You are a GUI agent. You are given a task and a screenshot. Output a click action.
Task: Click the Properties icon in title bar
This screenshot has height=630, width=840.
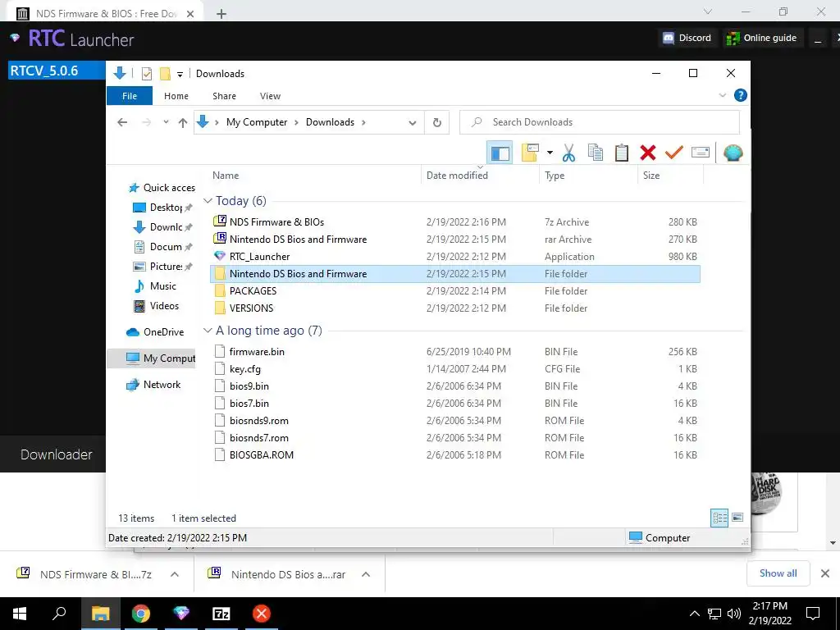coord(147,74)
